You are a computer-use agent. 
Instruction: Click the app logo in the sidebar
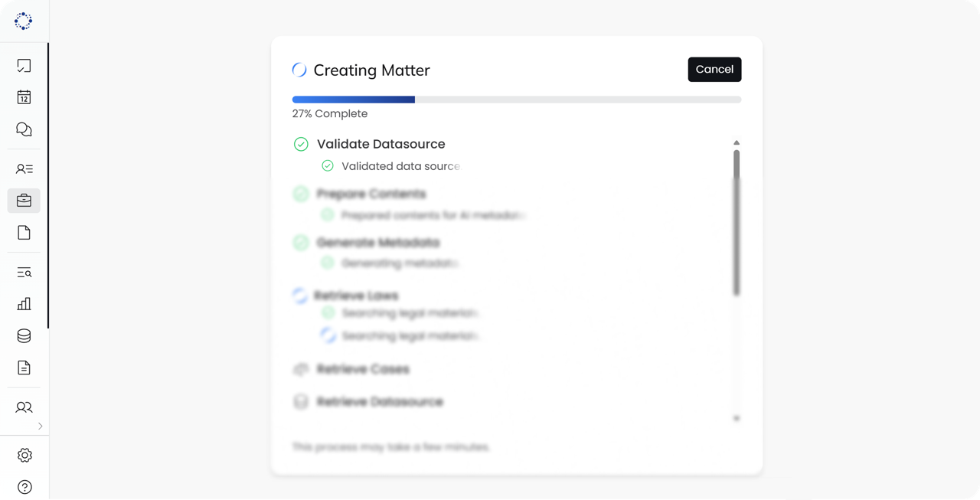tap(24, 21)
